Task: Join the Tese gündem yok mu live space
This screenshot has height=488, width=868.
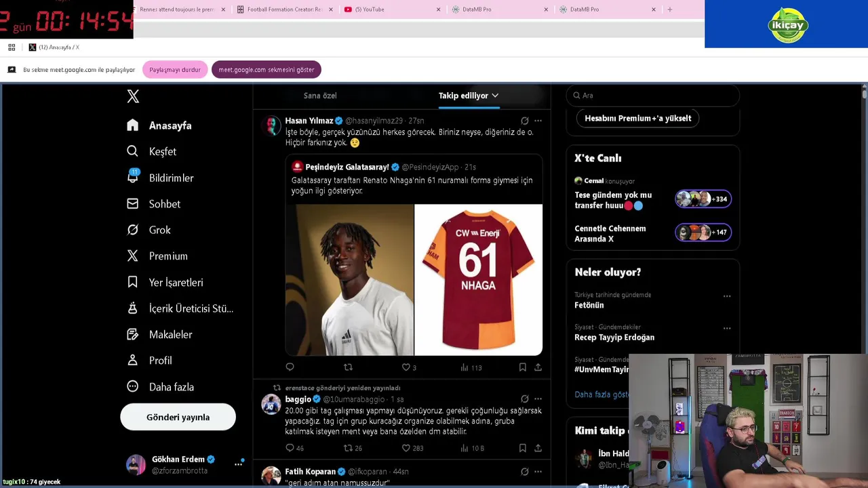Action: coord(652,200)
